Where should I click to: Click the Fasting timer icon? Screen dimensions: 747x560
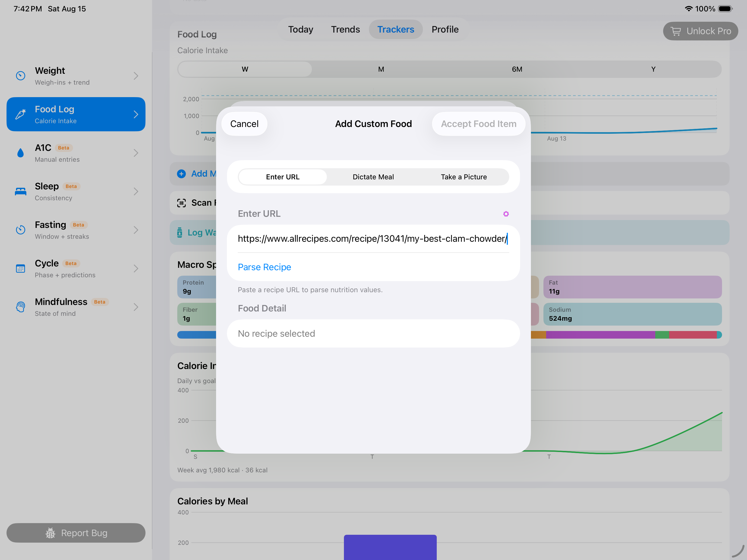point(21,230)
